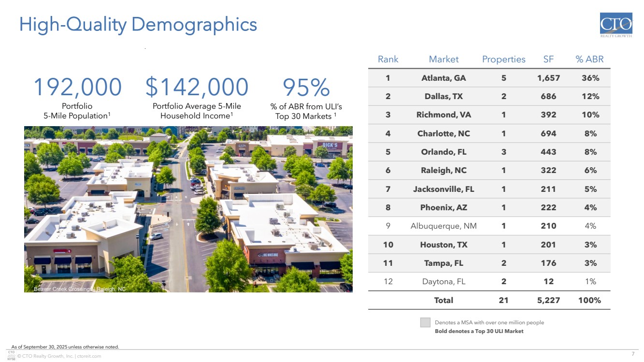Select the % ABR column header
The height and width of the screenshot is (362, 644).
589,59
